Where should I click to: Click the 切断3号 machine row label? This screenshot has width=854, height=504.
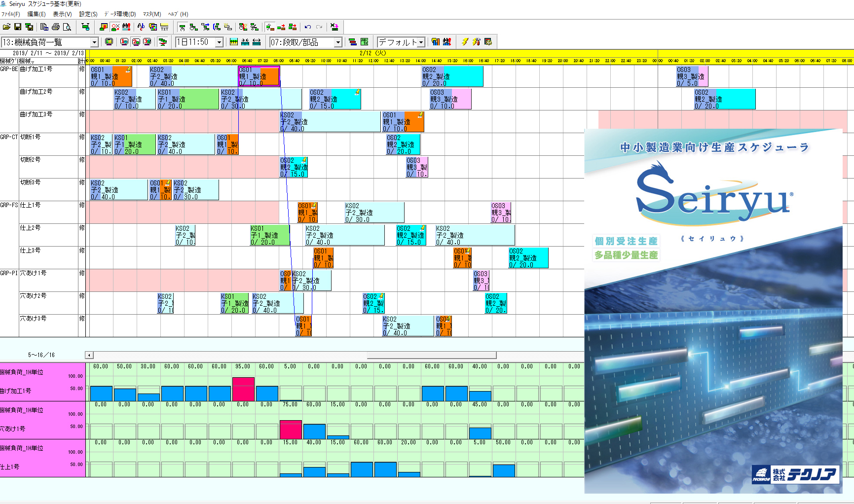tap(31, 182)
